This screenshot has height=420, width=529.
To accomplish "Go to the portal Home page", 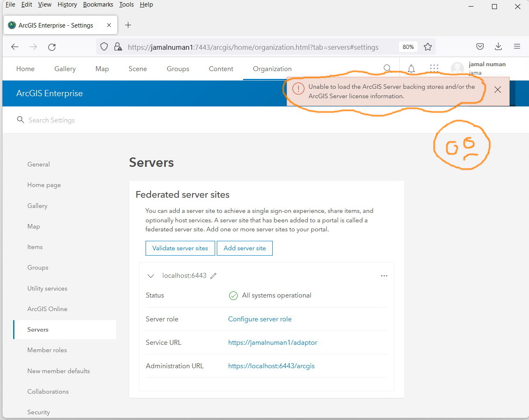I will coord(26,69).
